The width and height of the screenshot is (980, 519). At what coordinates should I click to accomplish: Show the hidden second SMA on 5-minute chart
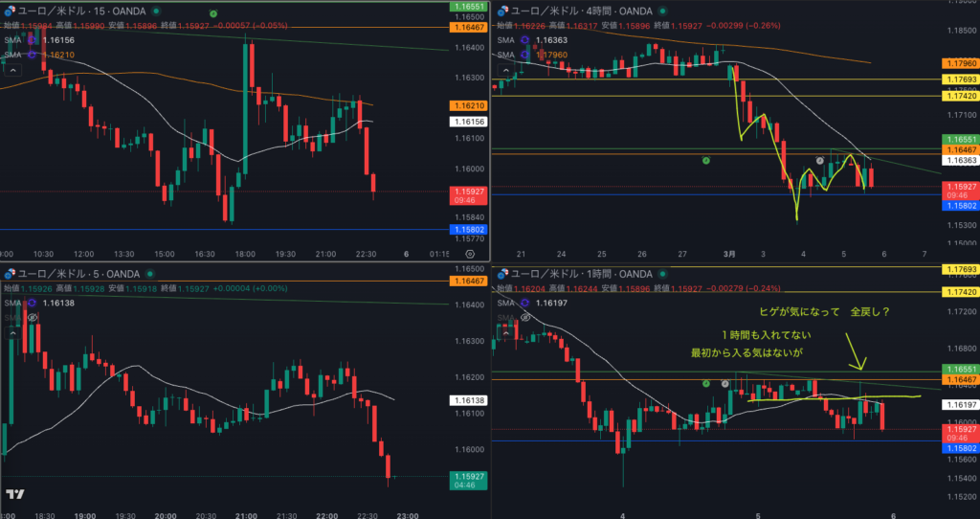[32, 315]
